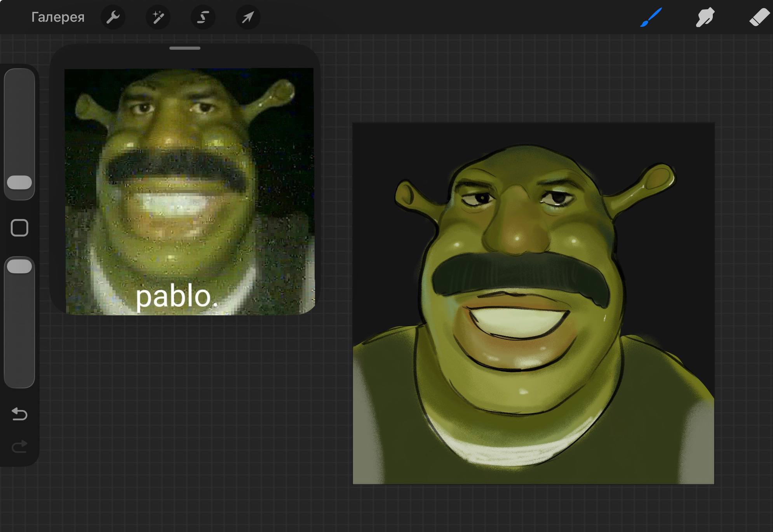Undo the last stroke
The height and width of the screenshot is (532, 773).
click(x=19, y=414)
